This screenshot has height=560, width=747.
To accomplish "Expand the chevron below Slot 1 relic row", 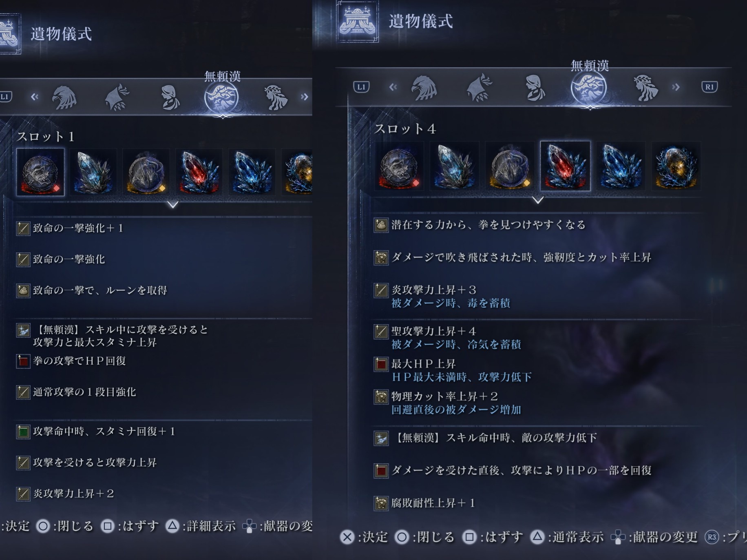I will [173, 204].
